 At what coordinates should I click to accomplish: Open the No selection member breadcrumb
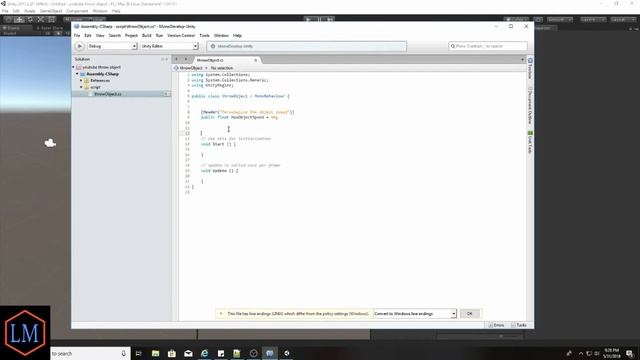(x=222, y=68)
